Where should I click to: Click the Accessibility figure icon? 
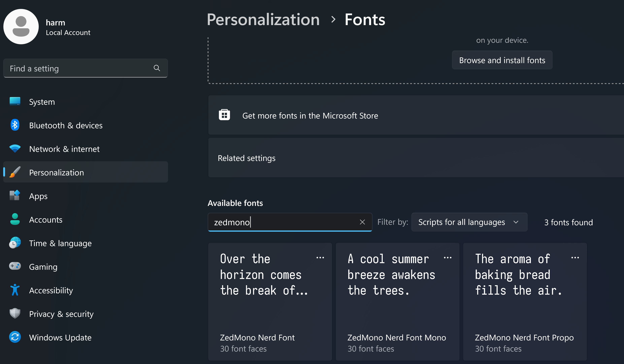(15, 290)
